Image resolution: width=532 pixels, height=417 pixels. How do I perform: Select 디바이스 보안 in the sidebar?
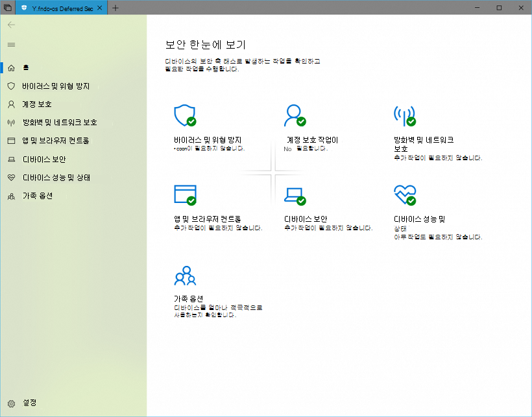tap(43, 159)
